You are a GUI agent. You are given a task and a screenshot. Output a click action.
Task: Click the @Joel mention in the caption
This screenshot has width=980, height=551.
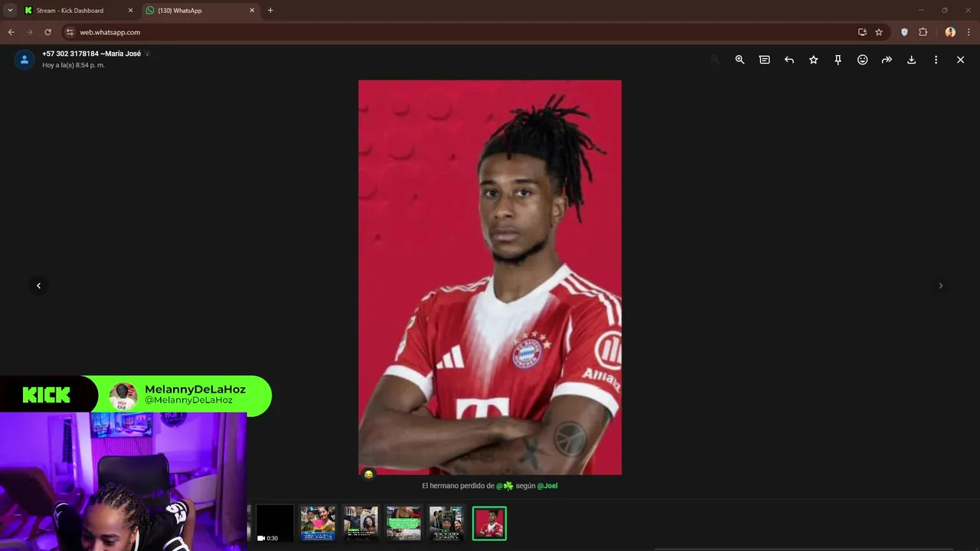pyautogui.click(x=547, y=486)
